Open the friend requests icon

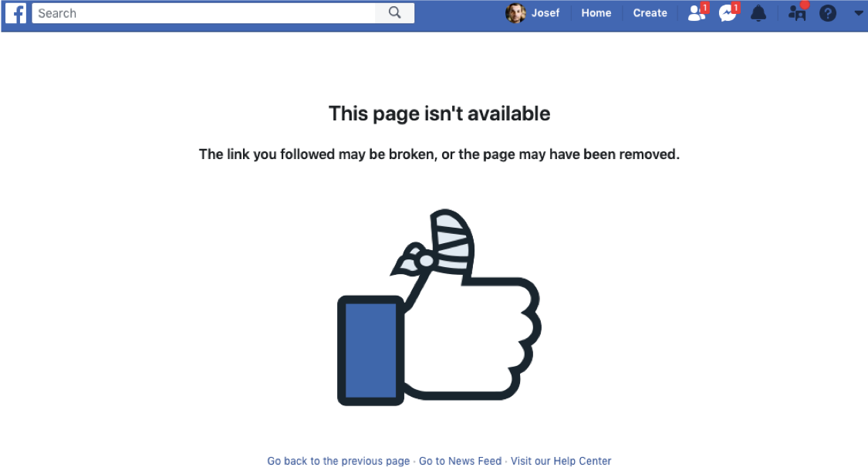click(x=696, y=13)
